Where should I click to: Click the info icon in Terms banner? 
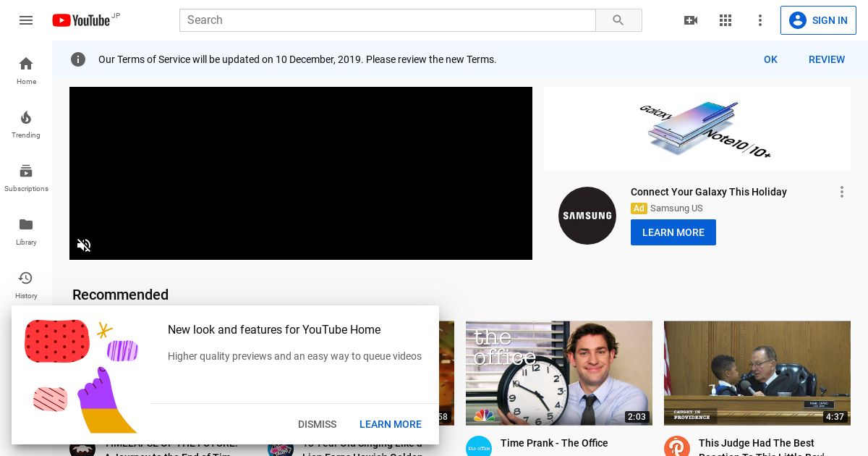pos(78,59)
